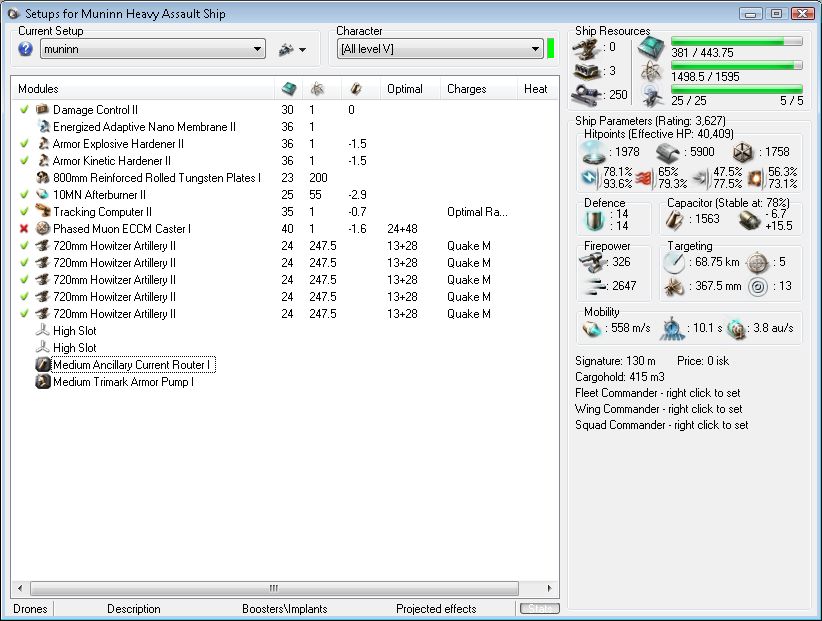Click the left arrow of horizontal scrollbar
The height and width of the screenshot is (621, 822).
20,588
